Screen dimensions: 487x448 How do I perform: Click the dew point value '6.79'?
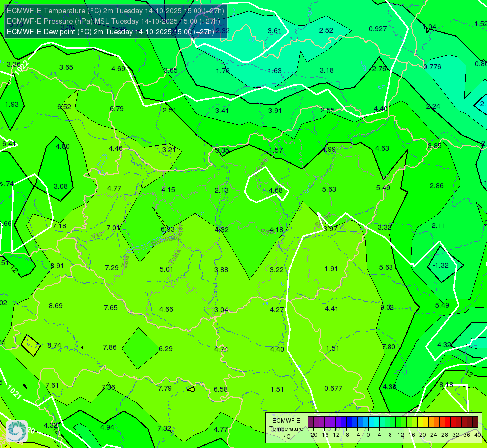coord(117,109)
